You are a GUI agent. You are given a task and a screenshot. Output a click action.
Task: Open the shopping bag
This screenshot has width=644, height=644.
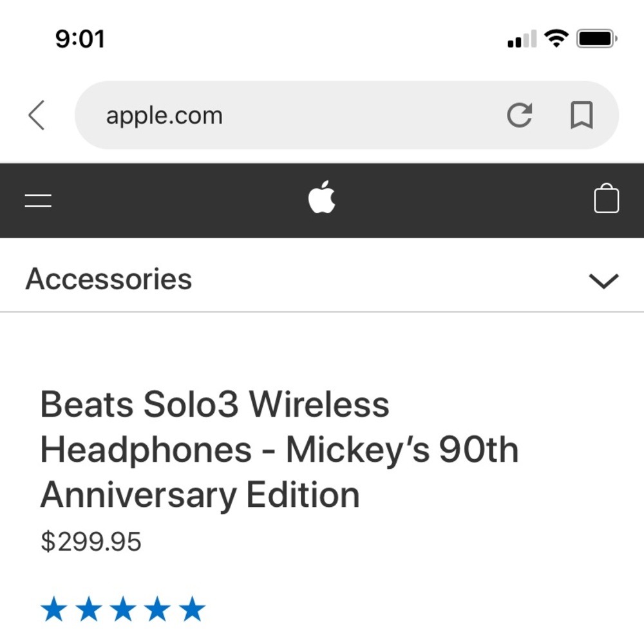(606, 199)
